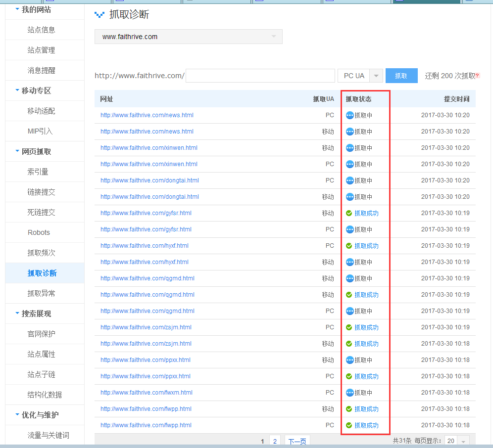
Task: Open Robots in the sidebar
Action: tap(39, 232)
